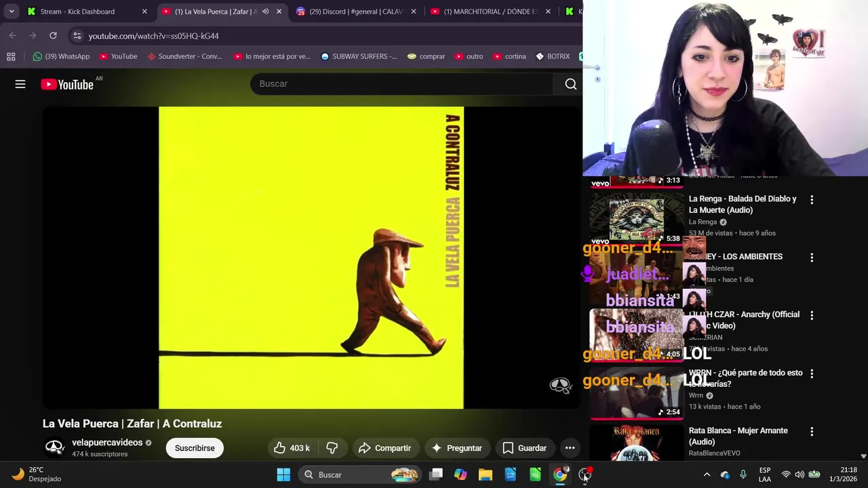Like the video with 403 k
This screenshot has width=868, height=488.
pyautogui.click(x=292, y=448)
